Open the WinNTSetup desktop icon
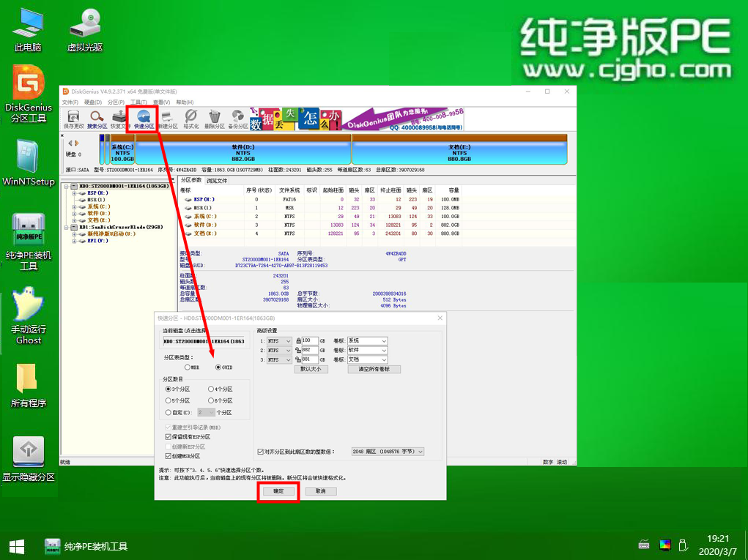The image size is (748, 560). coord(28,163)
